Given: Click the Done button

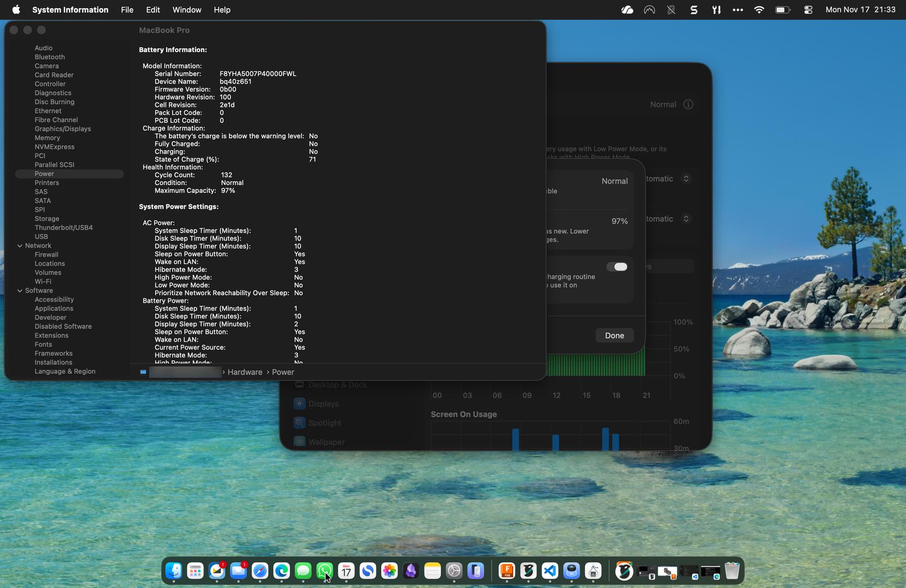Looking at the screenshot, I should click(614, 335).
